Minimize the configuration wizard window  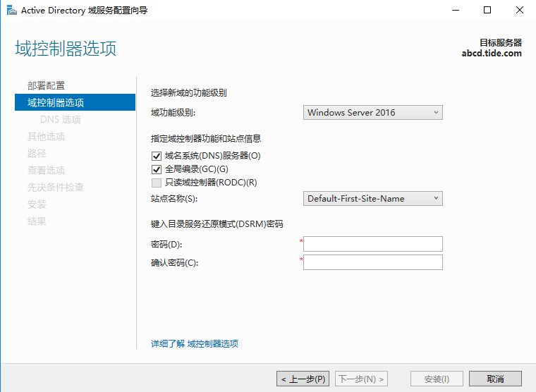point(456,11)
